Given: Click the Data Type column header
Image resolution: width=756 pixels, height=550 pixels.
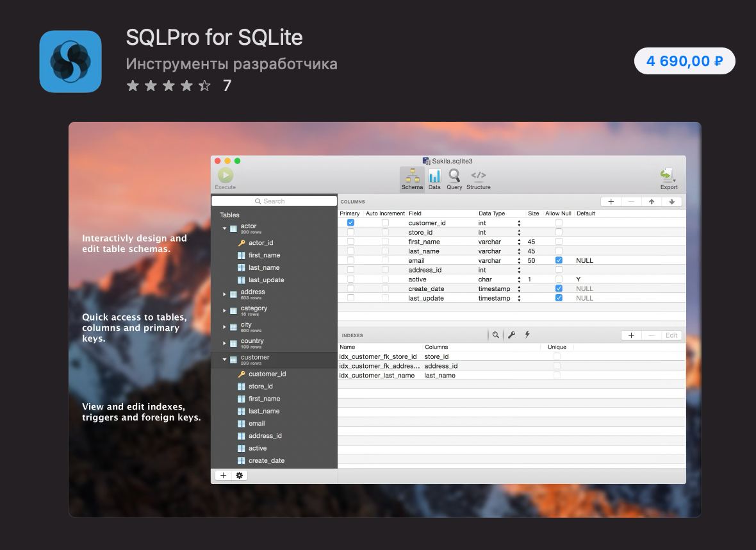Looking at the screenshot, I should coord(491,213).
